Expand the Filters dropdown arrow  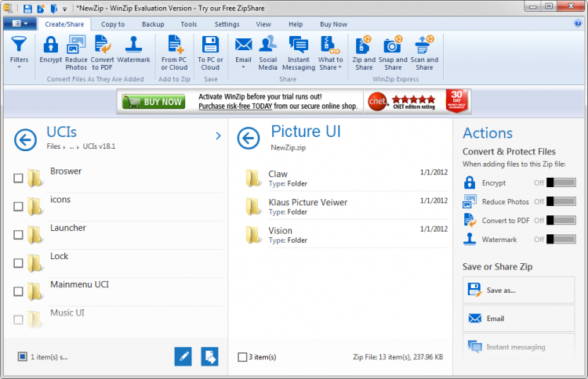[19, 67]
